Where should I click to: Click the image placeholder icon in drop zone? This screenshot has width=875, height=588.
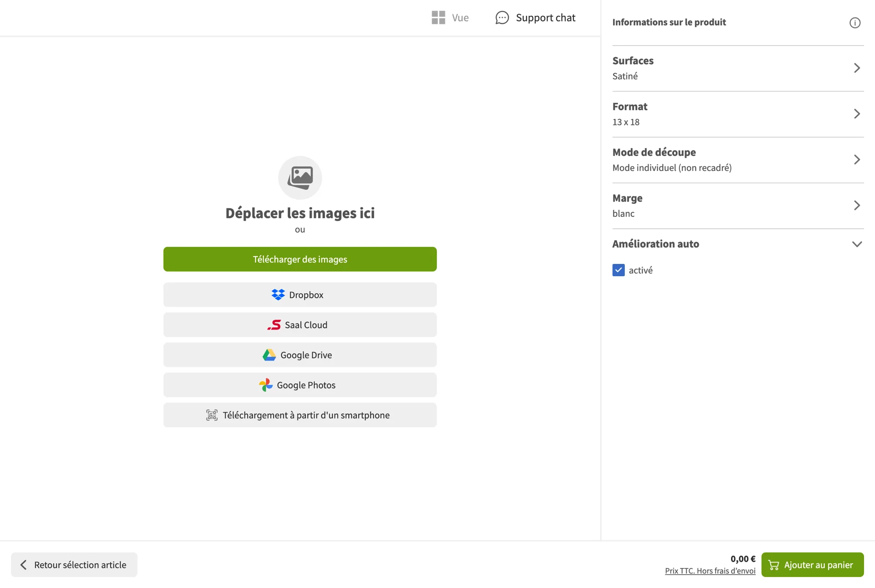(x=300, y=178)
